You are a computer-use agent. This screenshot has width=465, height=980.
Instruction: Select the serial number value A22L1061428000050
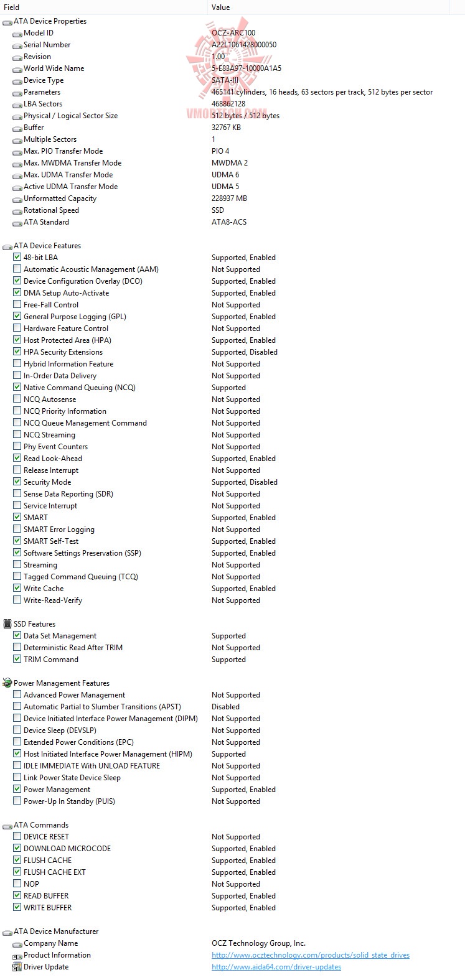pos(244,45)
